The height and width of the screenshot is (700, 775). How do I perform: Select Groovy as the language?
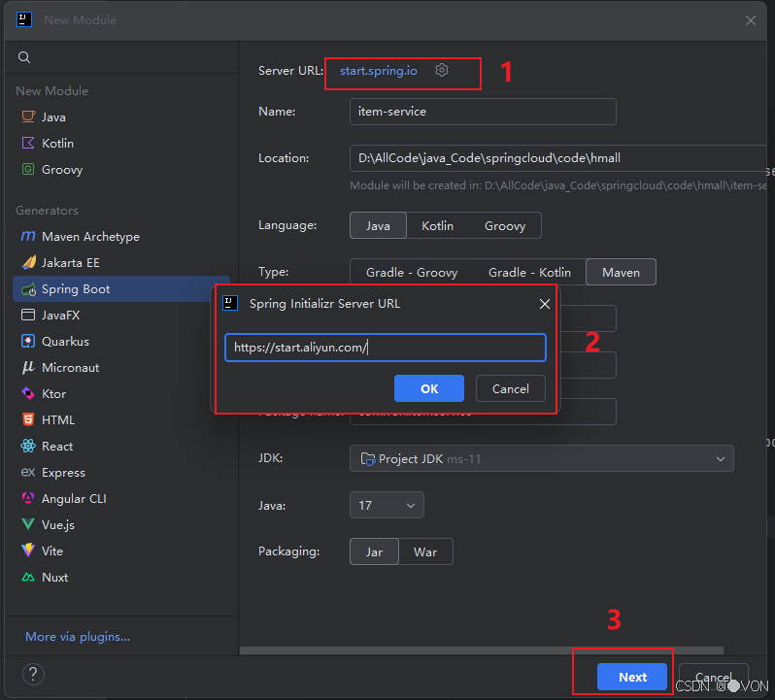tap(505, 226)
